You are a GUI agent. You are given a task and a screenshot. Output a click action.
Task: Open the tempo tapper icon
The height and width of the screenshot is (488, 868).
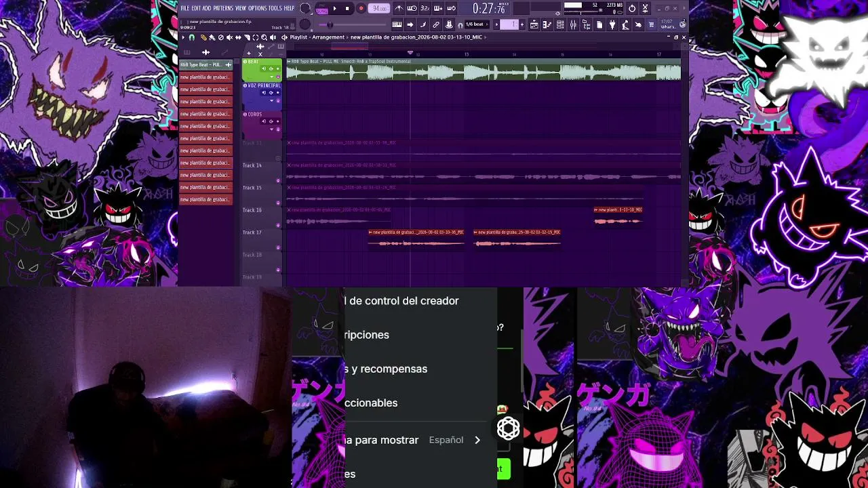point(625,24)
